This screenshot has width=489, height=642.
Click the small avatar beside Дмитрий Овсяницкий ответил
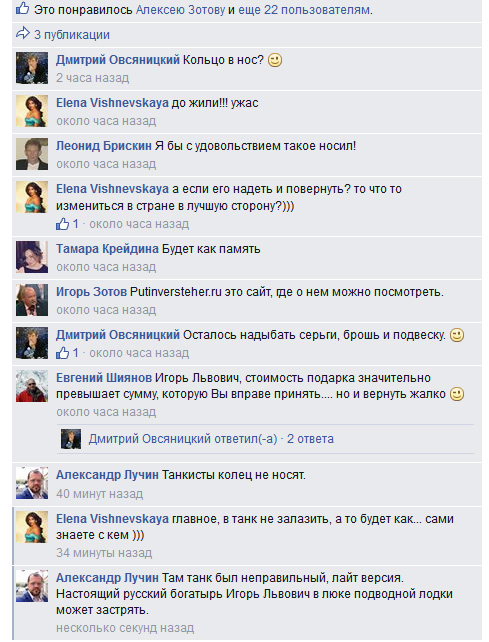pos(71,439)
